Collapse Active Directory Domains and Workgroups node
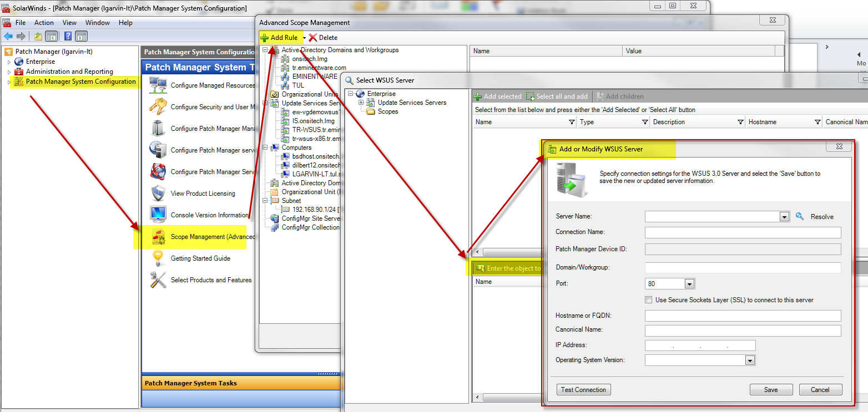The height and width of the screenshot is (412, 868). [x=265, y=50]
